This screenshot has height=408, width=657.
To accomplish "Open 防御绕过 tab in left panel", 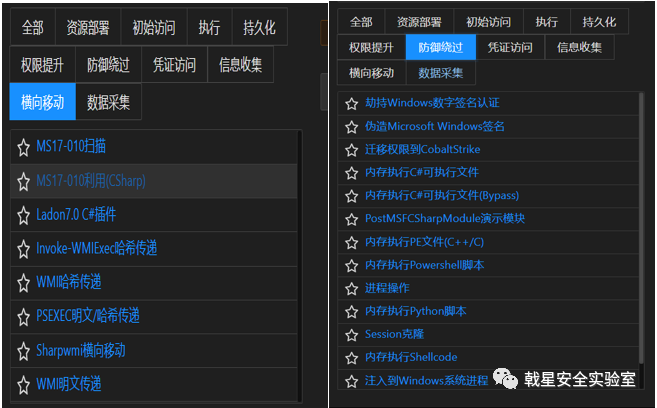I will tap(108, 65).
